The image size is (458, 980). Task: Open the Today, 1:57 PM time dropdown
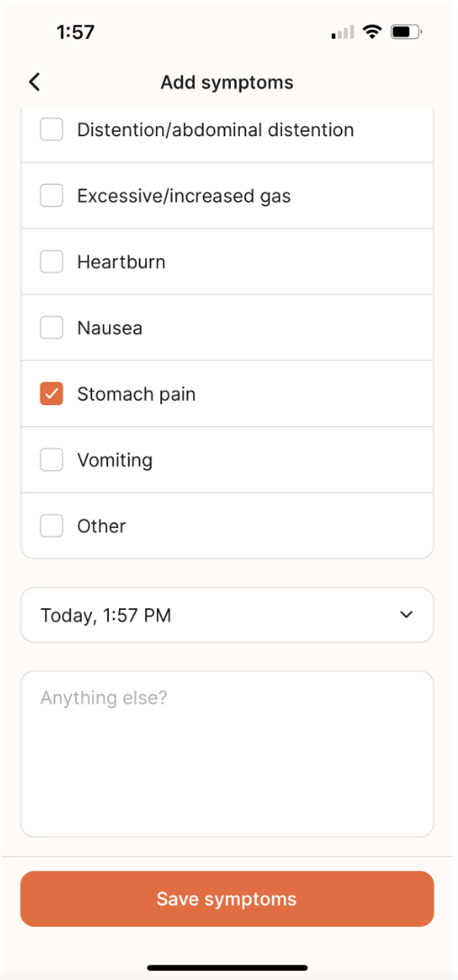click(227, 615)
